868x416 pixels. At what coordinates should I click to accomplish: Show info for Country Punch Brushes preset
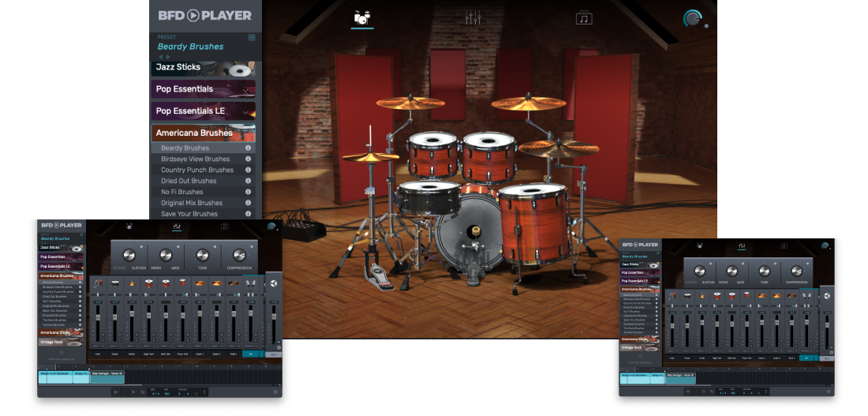248,170
